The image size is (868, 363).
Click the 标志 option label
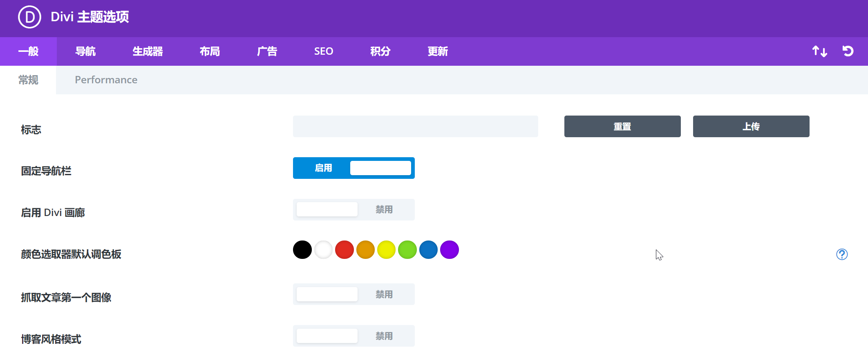point(31,130)
